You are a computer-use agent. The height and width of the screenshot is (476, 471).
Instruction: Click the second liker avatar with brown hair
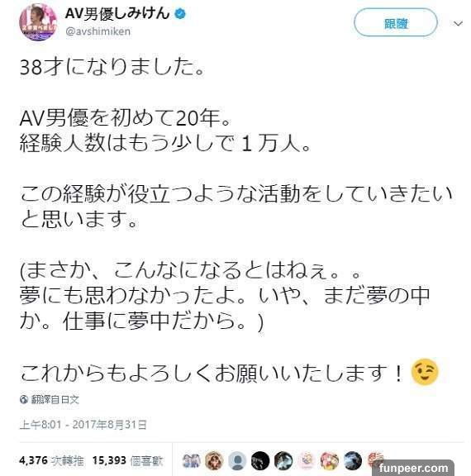click(214, 460)
